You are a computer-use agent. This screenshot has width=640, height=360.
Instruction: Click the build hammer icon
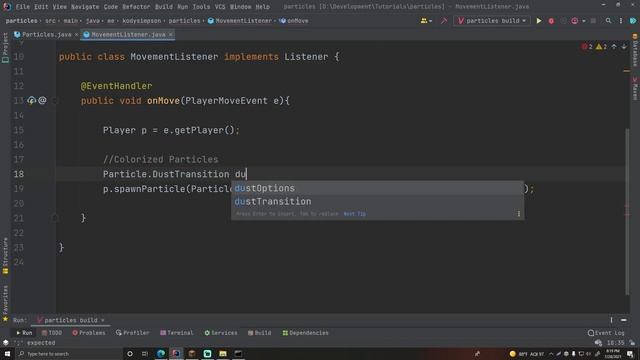(x=444, y=21)
